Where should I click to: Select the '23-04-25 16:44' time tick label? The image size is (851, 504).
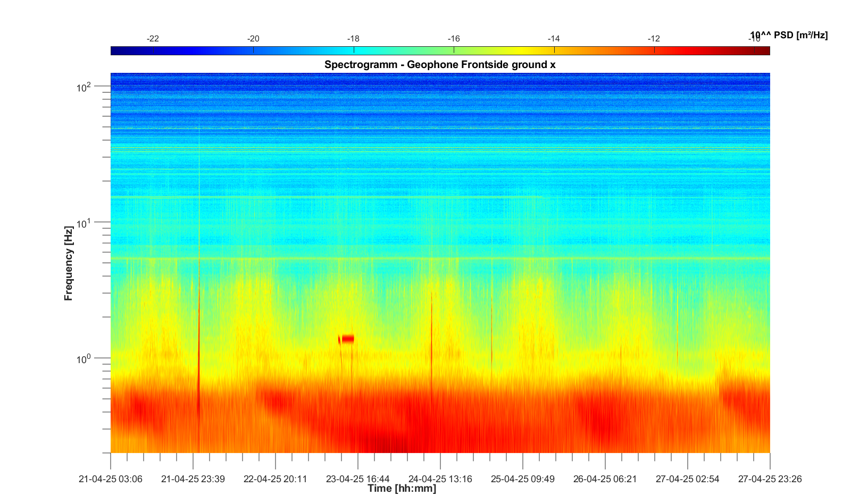(357, 479)
